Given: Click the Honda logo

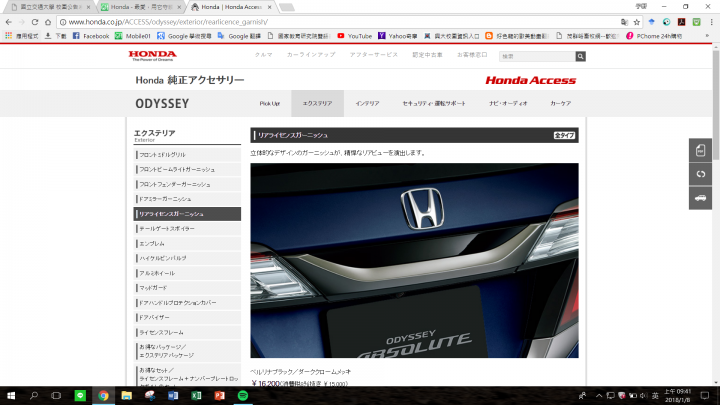Looking at the screenshot, I should [152, 56].
